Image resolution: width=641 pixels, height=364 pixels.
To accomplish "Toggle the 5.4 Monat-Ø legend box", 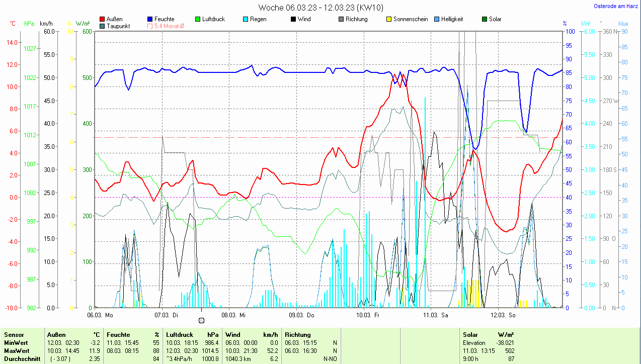I will 150,26.
